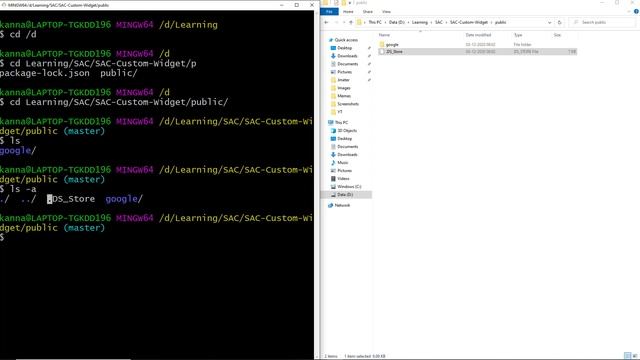
Task: Switch to details view icon in status bar
Action: pos(628,356)
